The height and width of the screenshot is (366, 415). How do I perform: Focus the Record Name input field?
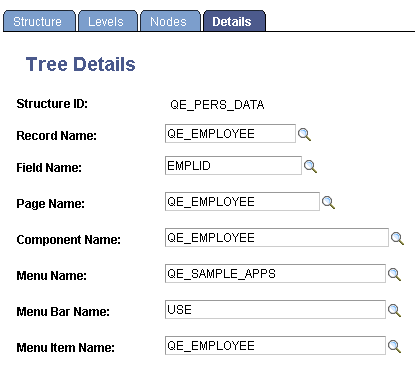(x=230, y=134)
